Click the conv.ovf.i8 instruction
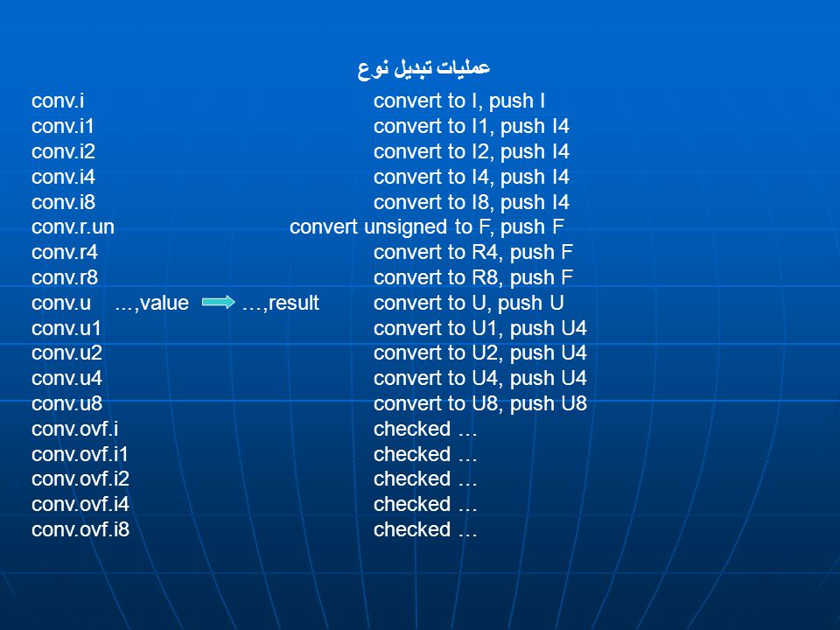 point(80,530)
